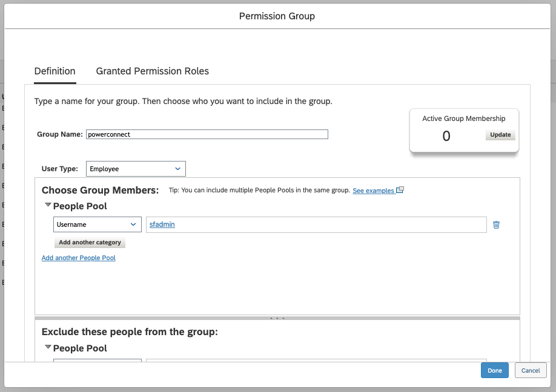
Task: Switch to Granted Permission Roles tab
Action: (x=152, y=71)
